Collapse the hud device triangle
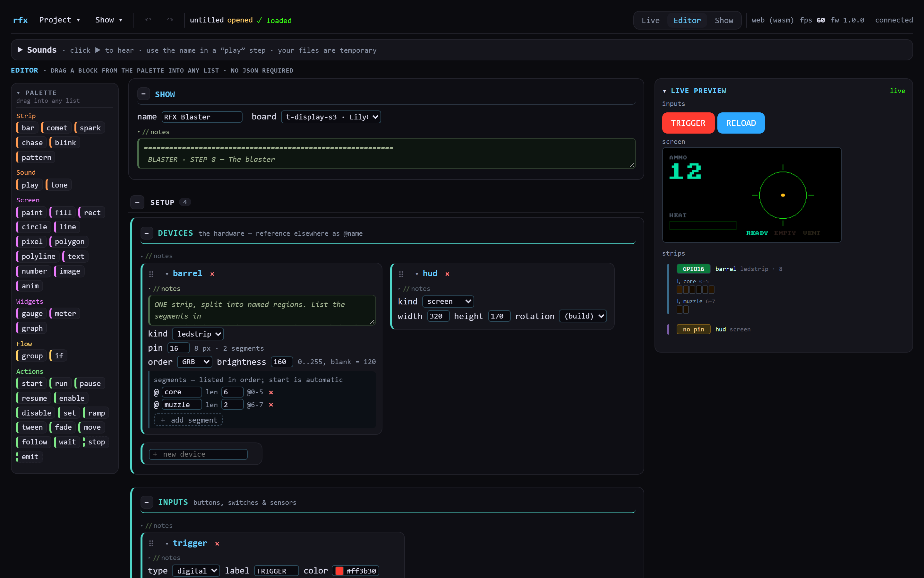This screenshot has height=578, width=924. pos(416,274)
